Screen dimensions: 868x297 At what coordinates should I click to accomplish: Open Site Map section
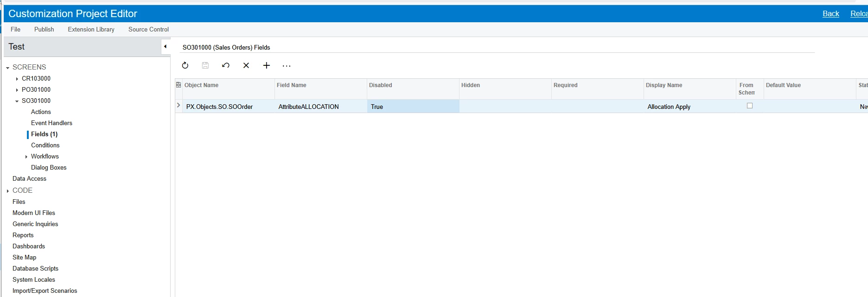pos(24,257)
